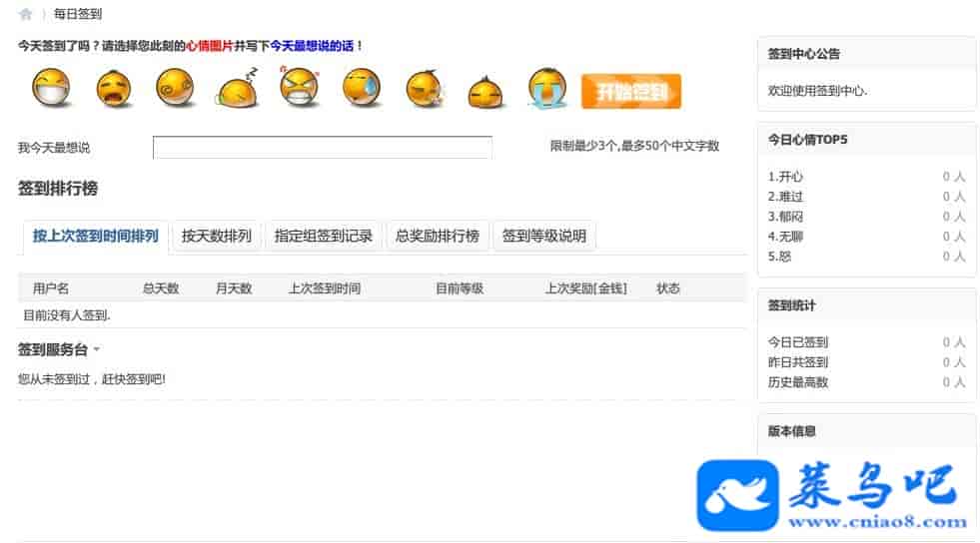Click the orange 开始签到 button
Screen dimensions: 980x543
(631, 91)
